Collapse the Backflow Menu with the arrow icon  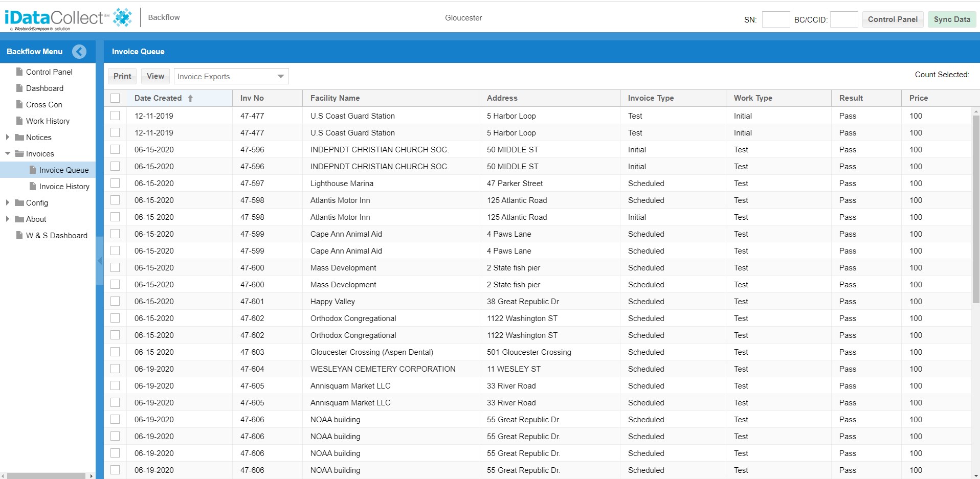click(x=79, y=52)
